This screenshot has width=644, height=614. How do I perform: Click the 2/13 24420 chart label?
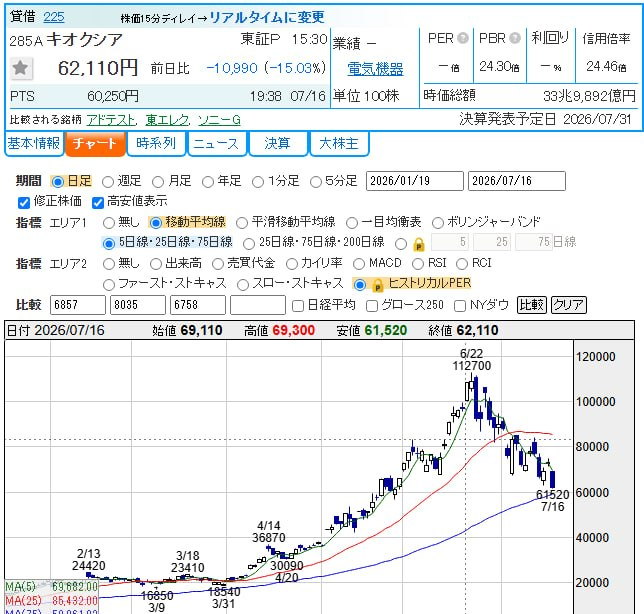click(89, 560)
